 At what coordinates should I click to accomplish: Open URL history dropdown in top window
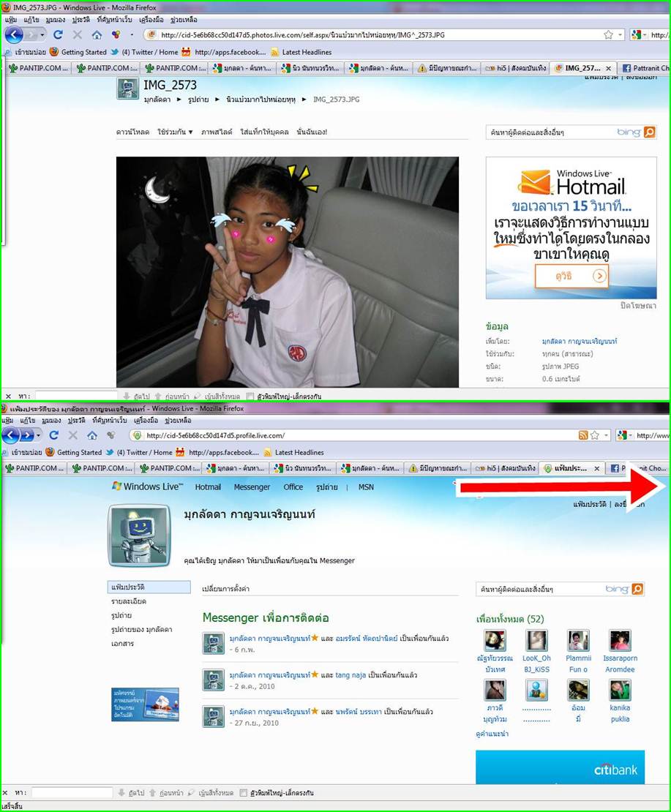click(621, 34)
